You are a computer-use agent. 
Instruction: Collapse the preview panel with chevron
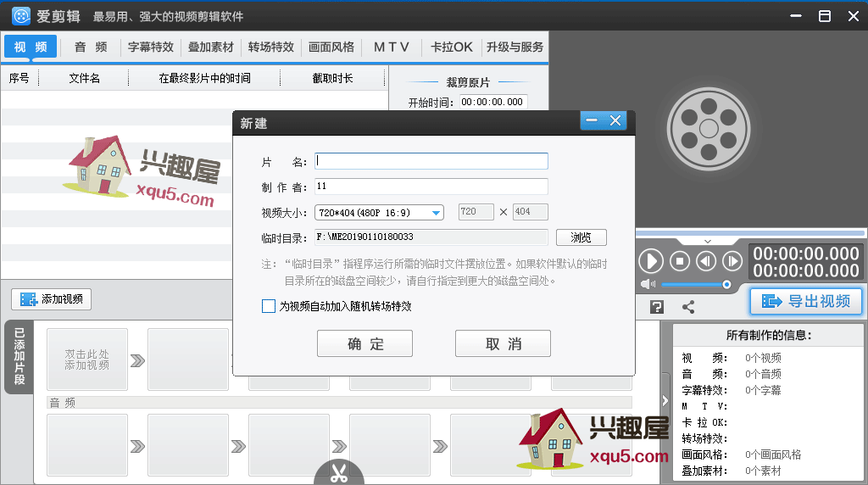click(x=708, y=241)
